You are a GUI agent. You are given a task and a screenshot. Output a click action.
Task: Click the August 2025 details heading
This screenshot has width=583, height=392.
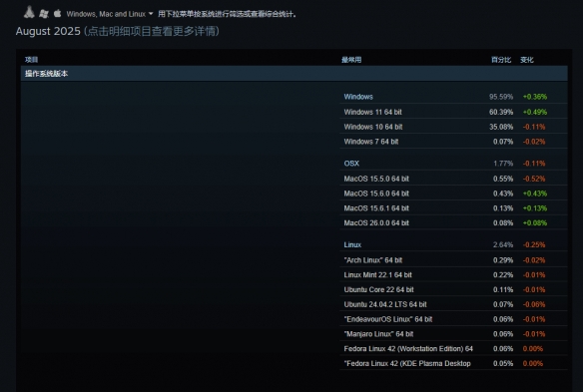118,31
